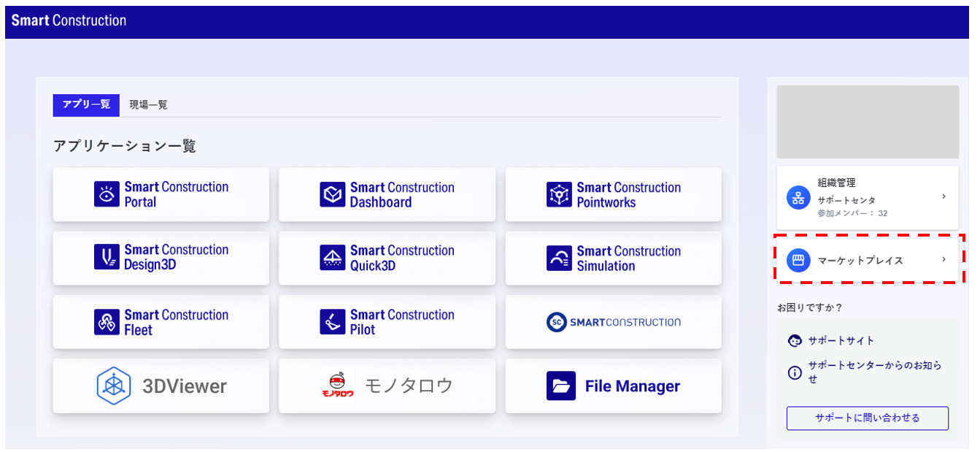Viewport: 980px width, 452px height.
Task: Click the SMARTCONSTRUCTION wordmark text
Action: click(625, 322)
